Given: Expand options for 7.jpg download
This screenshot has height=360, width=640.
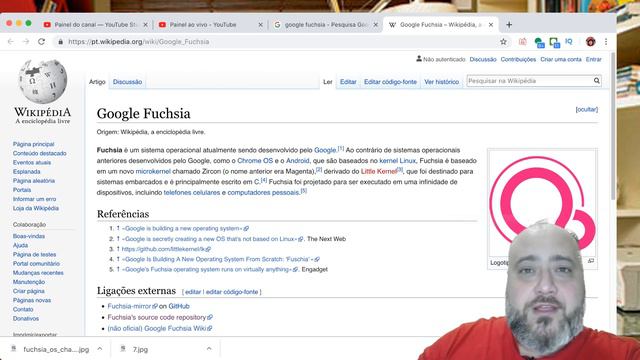Looking at the screenshot, I should click(x=209, y=349).
